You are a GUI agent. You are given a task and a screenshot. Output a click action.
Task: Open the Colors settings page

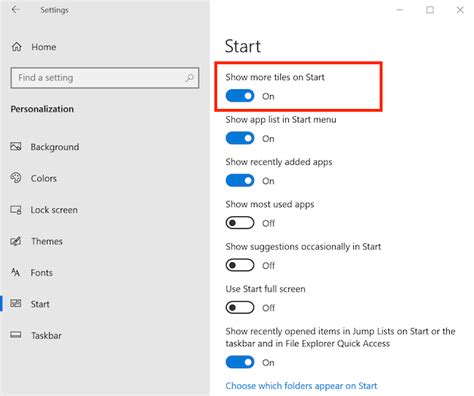pos(44,178)
